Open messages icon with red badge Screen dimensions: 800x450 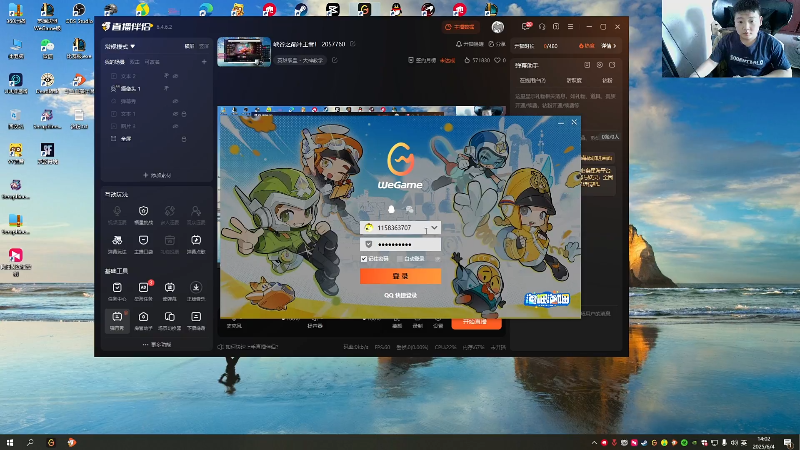526,27
